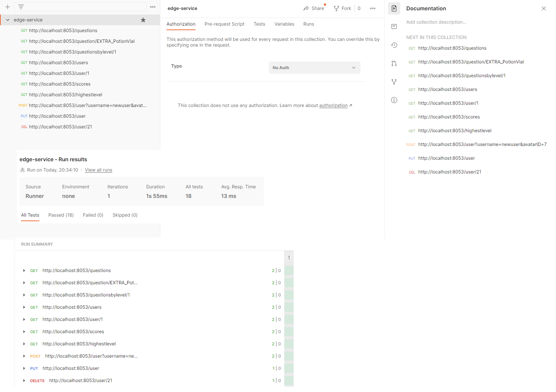Image resolution: width=556 pixels, height=392 pixels.
Task: Collapse the edge-service collection tree
Action: (7, 19)
